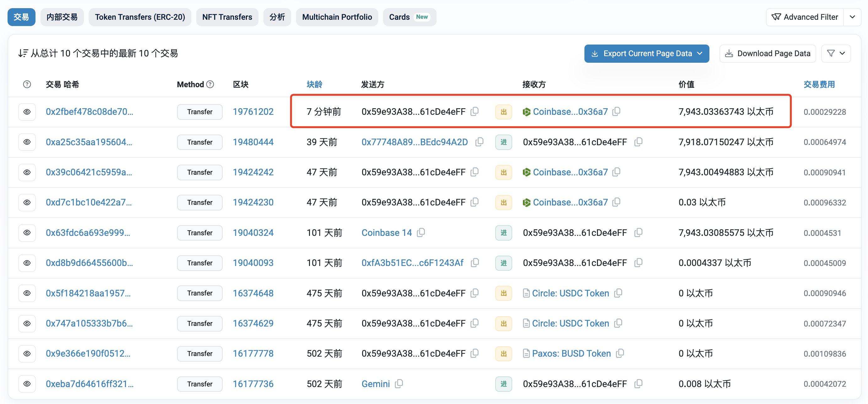Image resolution: width=868 pixels, height=404 pixels.
Task: Copy receiver address in block 16177736 row
Action: pos(638,384)
